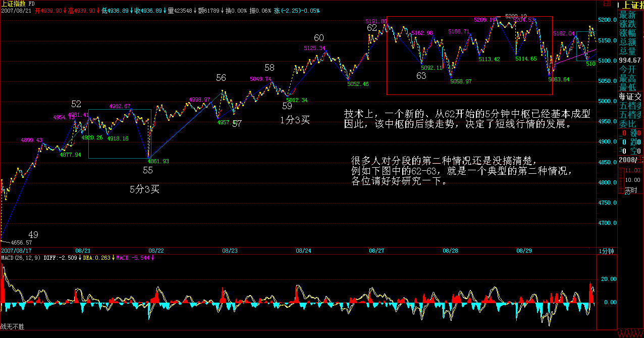Click the arrow after DIFF:-2.509 value
The image size is (644, 338).
point(80,258)
